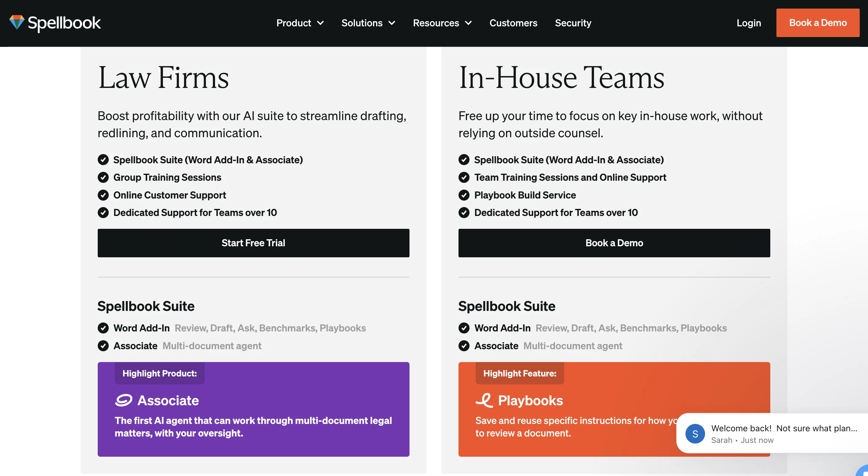Expand the Resources dropdown chevron
The height and width of the screenshot is (476, 868).
coord(468,23)
